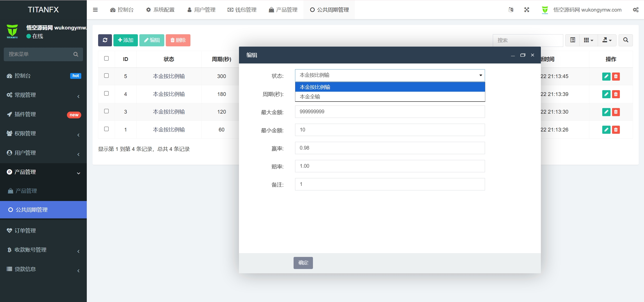Click the language translate icon
Viewport: 644px width, 302px height.
[x=511, y=10]
